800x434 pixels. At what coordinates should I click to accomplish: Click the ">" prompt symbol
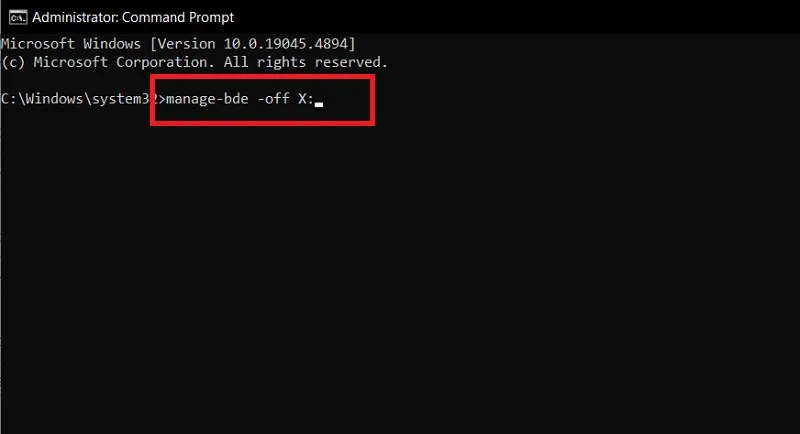162,99
